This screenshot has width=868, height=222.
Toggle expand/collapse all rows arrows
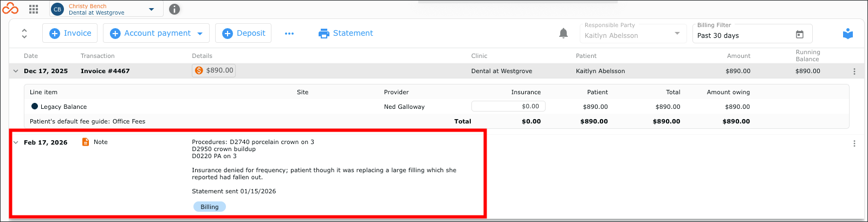coord(24,33)
